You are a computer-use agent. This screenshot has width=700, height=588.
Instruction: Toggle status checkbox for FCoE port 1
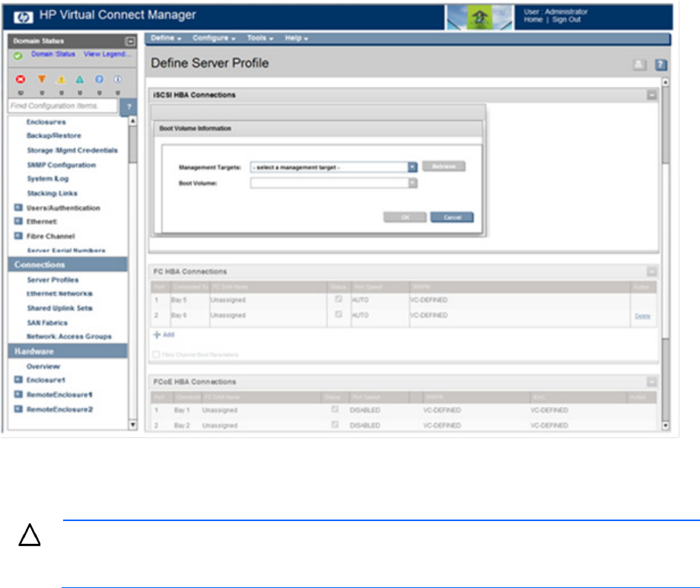click(335, 409)
